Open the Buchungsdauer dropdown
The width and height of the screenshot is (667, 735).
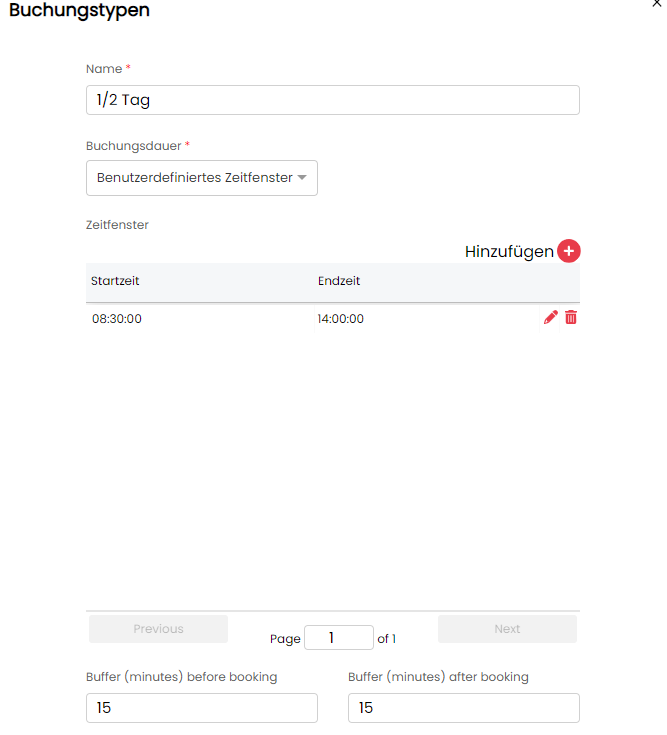point(202,178)
